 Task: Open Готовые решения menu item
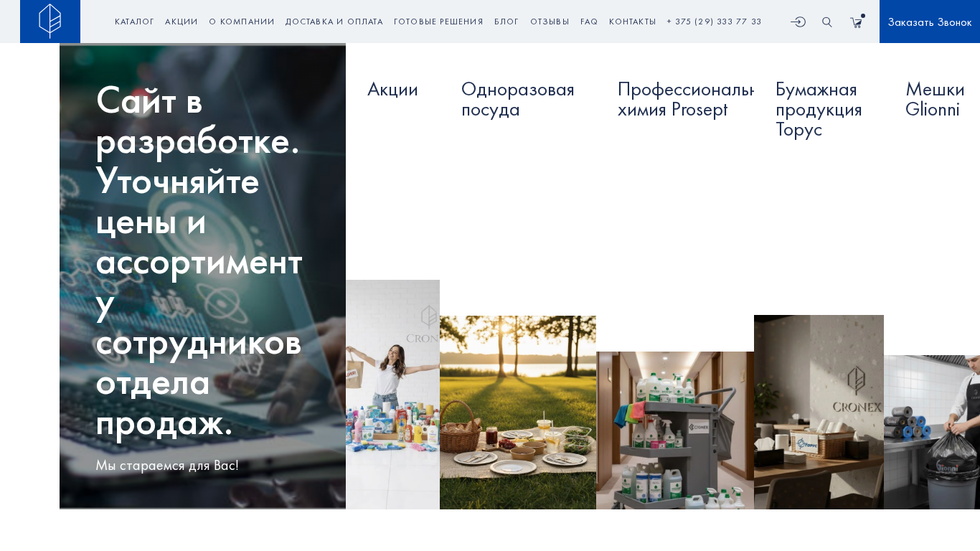click(438, 22)
